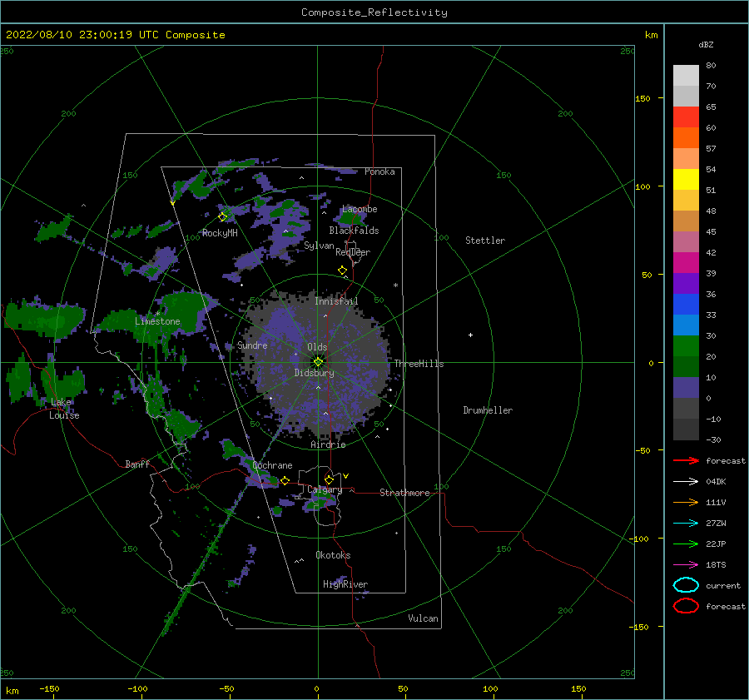Click the current legend text
The height and width of the screenshot is (700, 749).
723,585
